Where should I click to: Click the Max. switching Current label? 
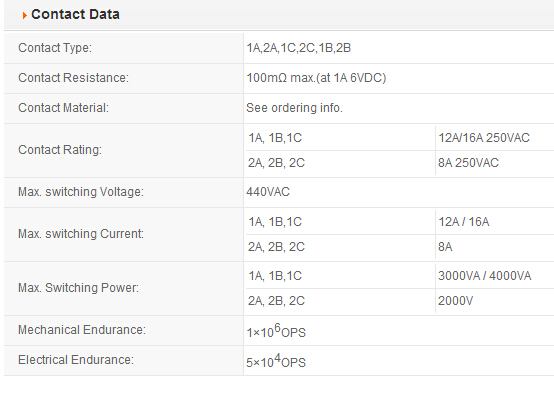coord(81,234)
